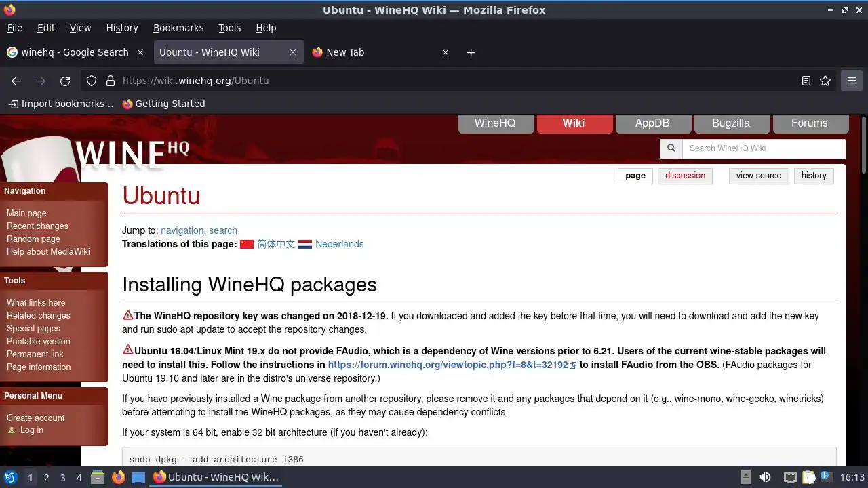This screenshot has height=488, width=868.
Task: Open Page information link
Action: [39, 367]
